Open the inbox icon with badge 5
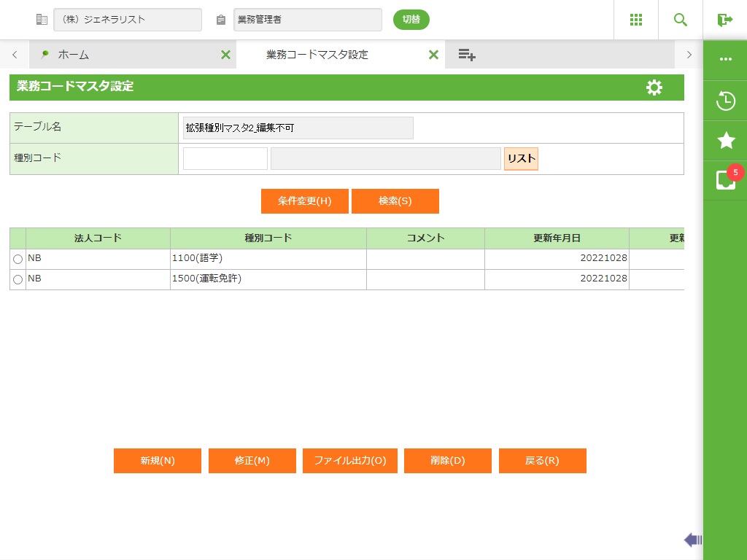Screen dimensions: 747x560 (x=725, y=180)
